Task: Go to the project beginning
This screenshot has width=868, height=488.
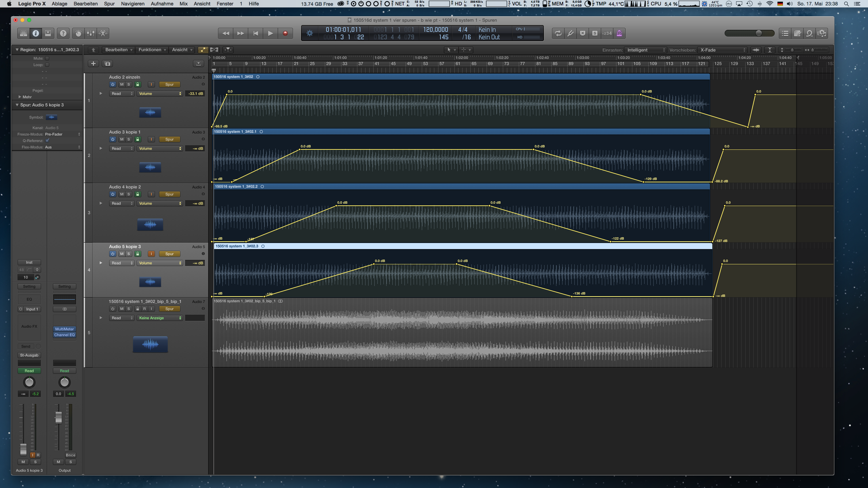Action: [255, 33]
